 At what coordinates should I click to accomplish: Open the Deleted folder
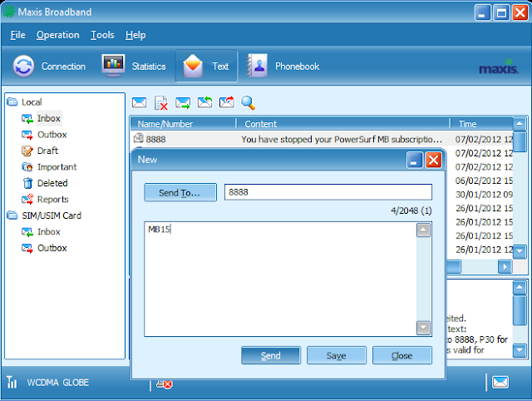52,183
